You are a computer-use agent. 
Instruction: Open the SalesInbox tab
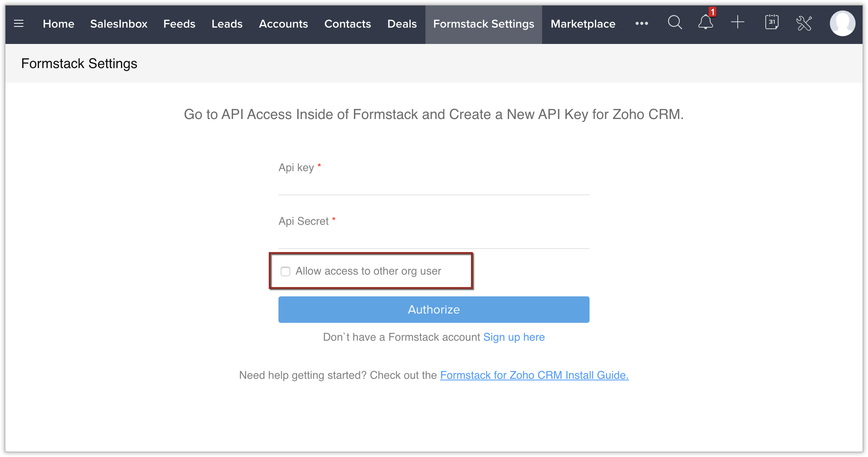click(119, 24)
